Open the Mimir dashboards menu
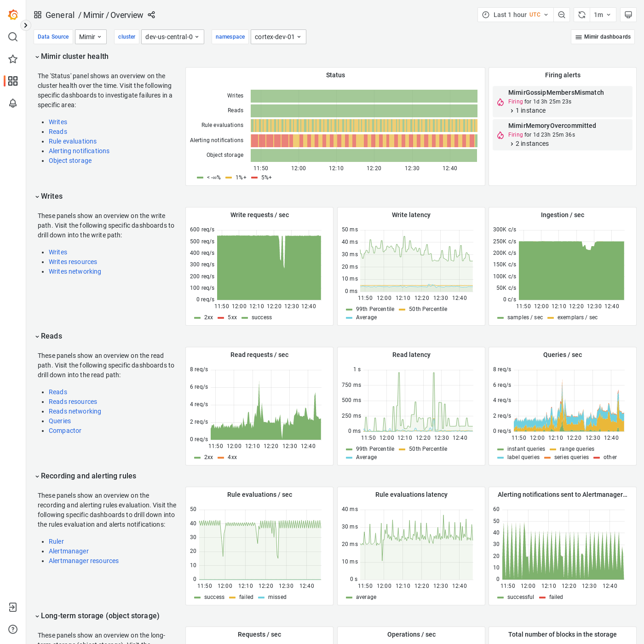 tap(603, 37)
